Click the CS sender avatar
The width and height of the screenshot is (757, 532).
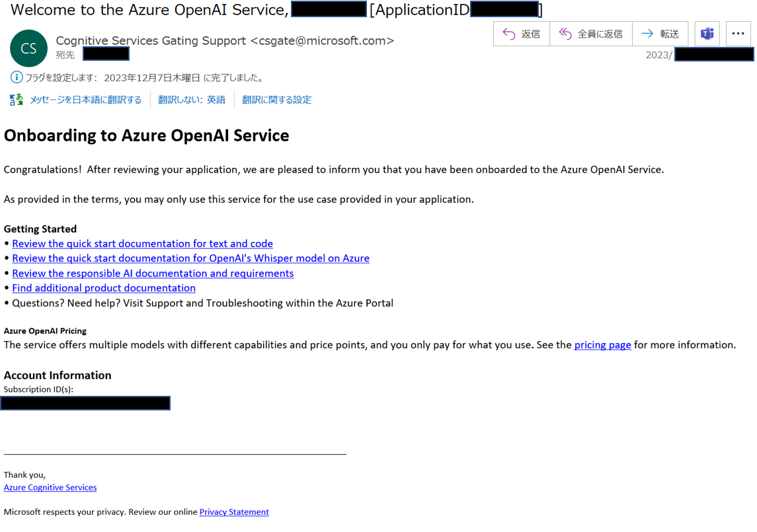(x=28, y=48)
